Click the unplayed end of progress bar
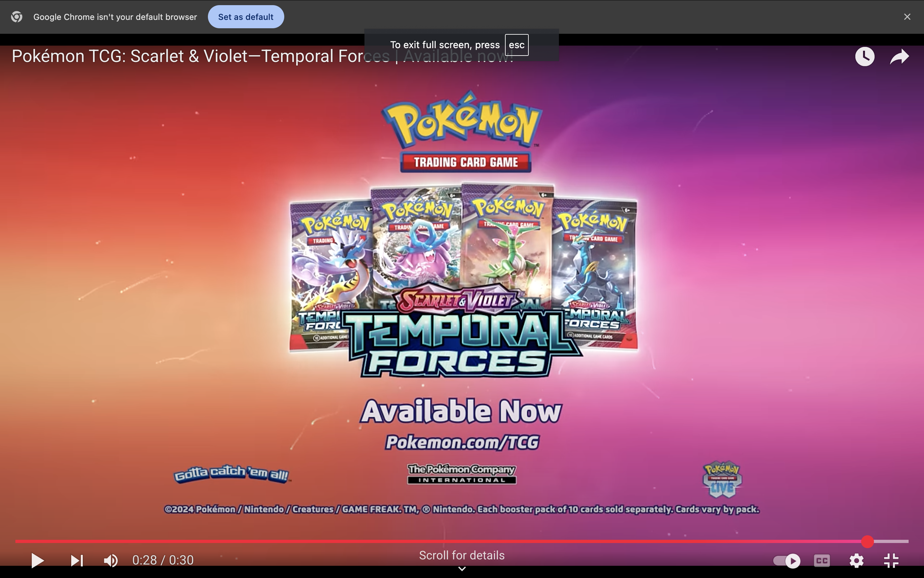Image resolution: width=924 pixels, height=578 pixels. click(x=891, y=541)
